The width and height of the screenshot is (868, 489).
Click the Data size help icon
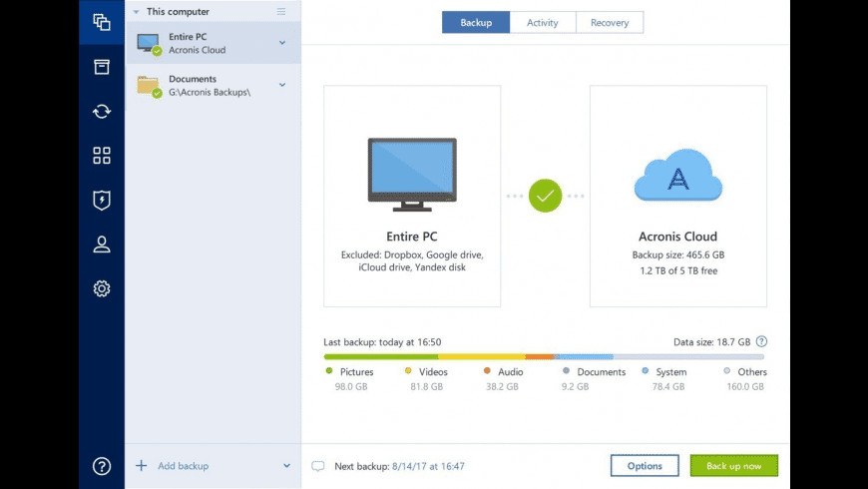point(761,341)
